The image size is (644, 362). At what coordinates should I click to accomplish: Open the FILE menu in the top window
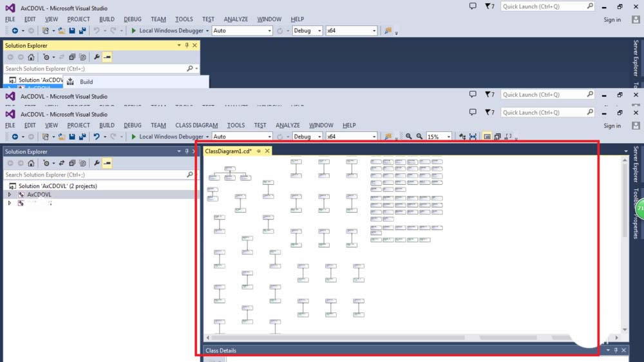click(x=10, y=19)
